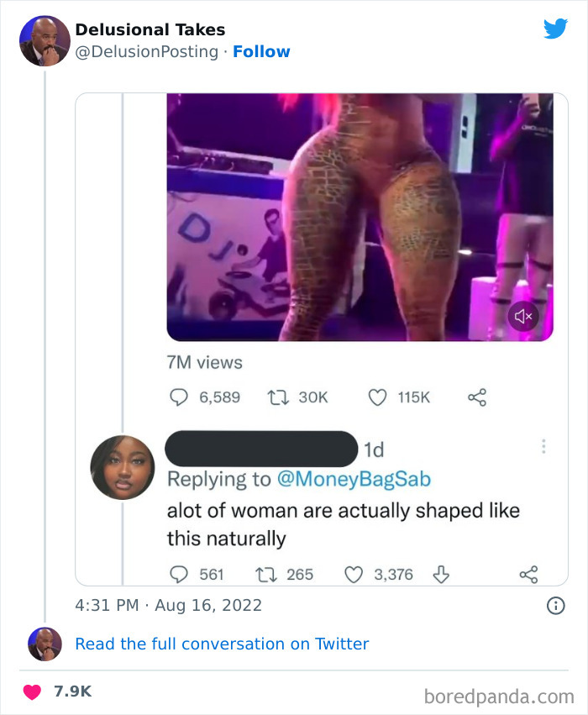
Task: Click the retweet icon showing 265
Action: click(x=263, y=574)
